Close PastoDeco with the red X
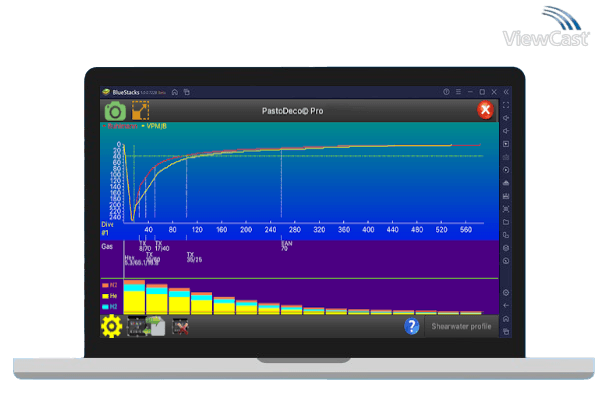Image resolution: width=602 pixels, height=414 pixels. [485, 110]
